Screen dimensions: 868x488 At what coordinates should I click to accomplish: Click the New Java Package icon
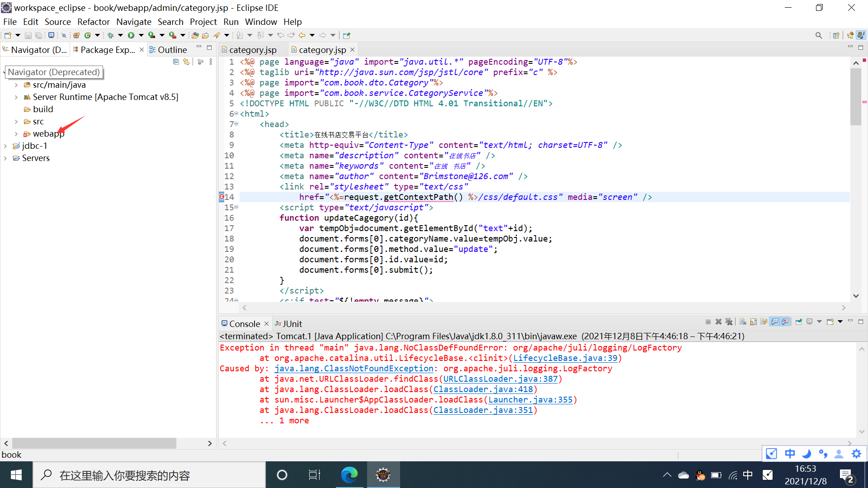point(76,35)
